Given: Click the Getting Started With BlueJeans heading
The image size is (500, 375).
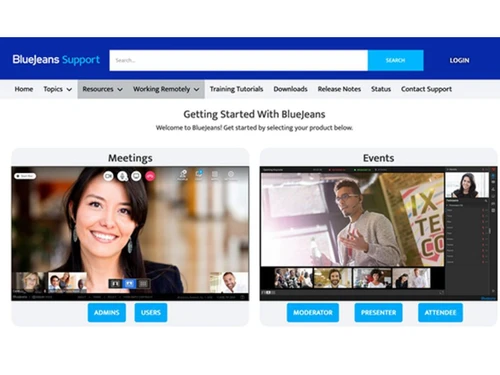Looking at the screenshot, I should coord(254,114).
